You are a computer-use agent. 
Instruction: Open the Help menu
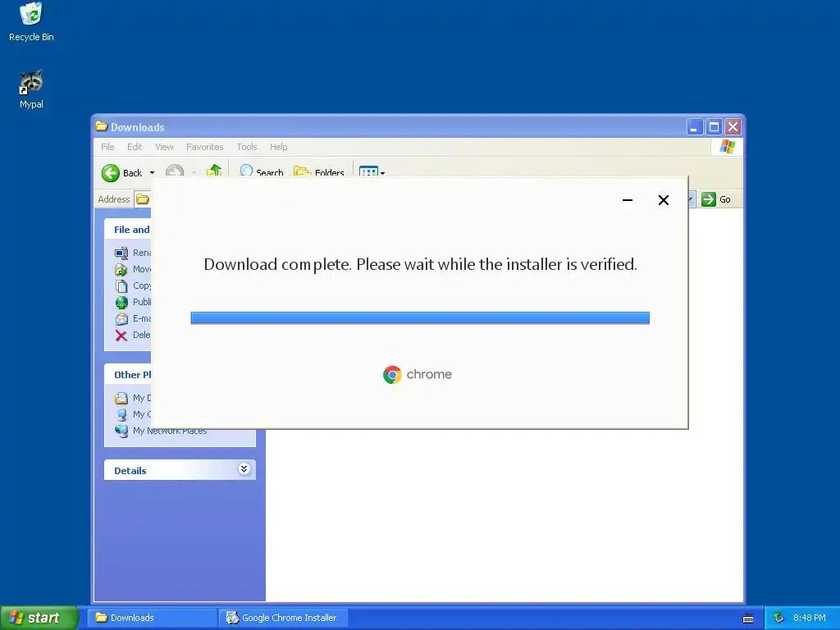coord(279,147)
